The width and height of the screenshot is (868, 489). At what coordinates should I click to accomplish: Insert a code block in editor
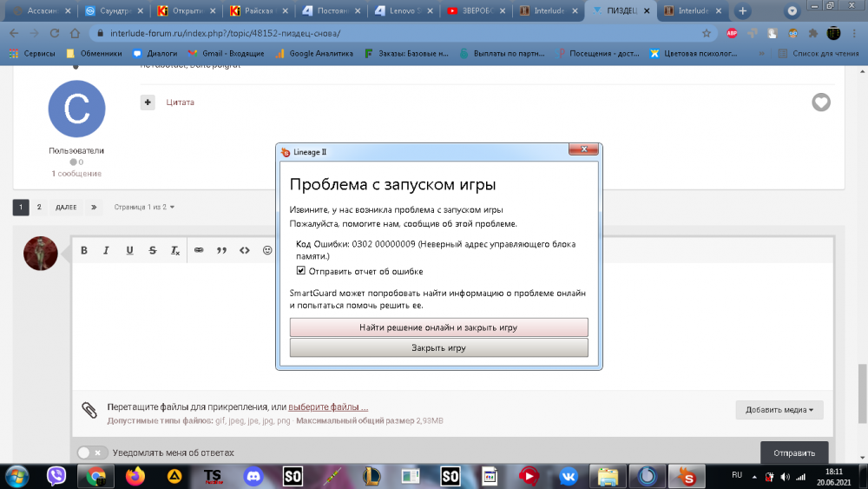tap(245, 250)
